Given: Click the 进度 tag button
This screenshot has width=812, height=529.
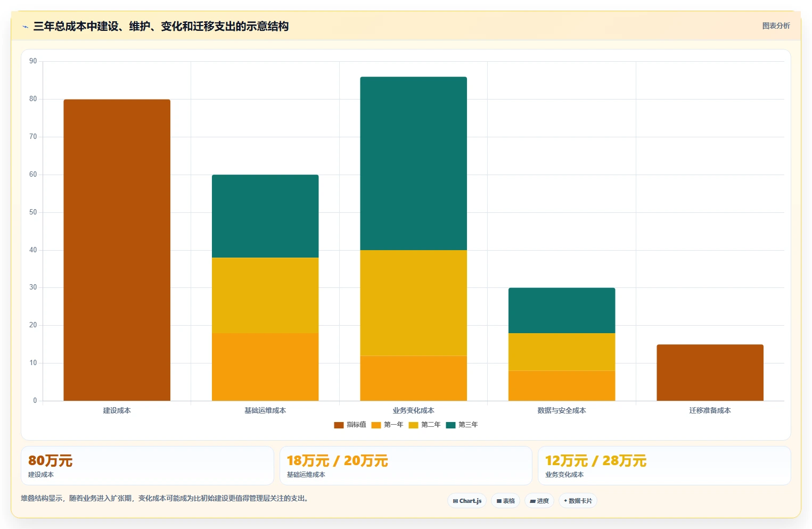Looking at the screenshot, I should (x=539, y=501).
